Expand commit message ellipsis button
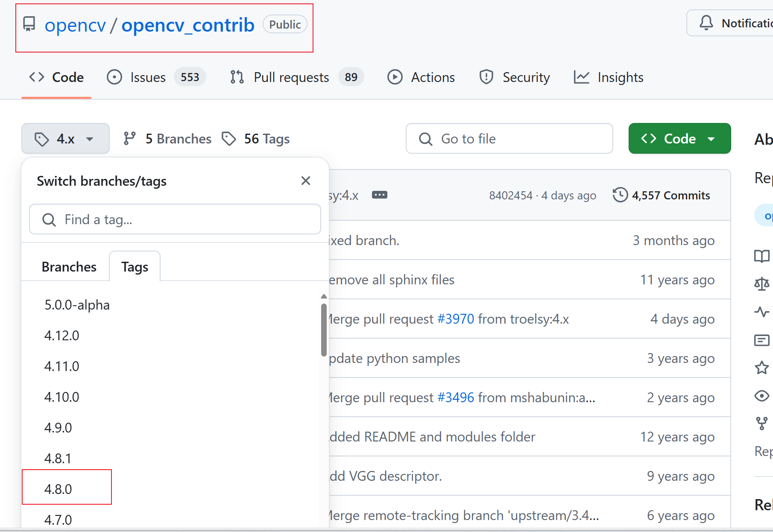The width and height of the screenshot is (773, 532). 380,195
